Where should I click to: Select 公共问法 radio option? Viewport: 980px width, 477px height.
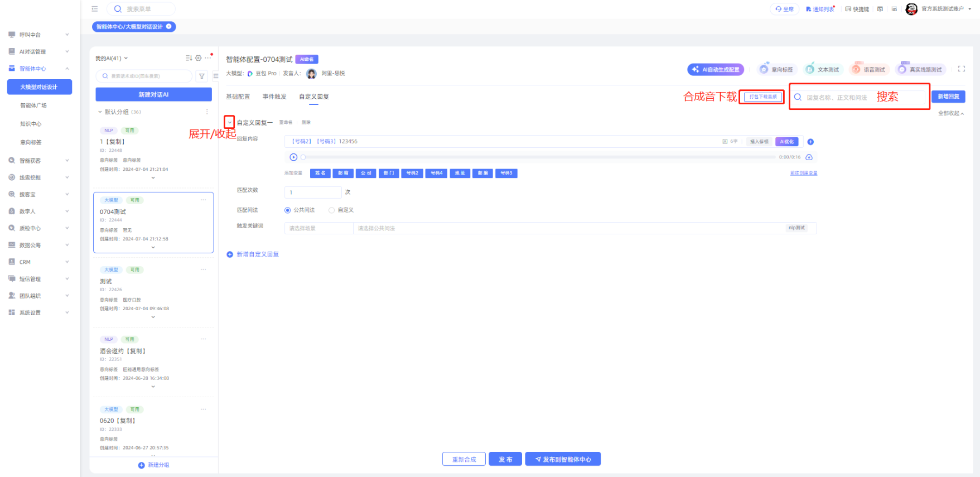pyautogui.click(x=288, y=210)
